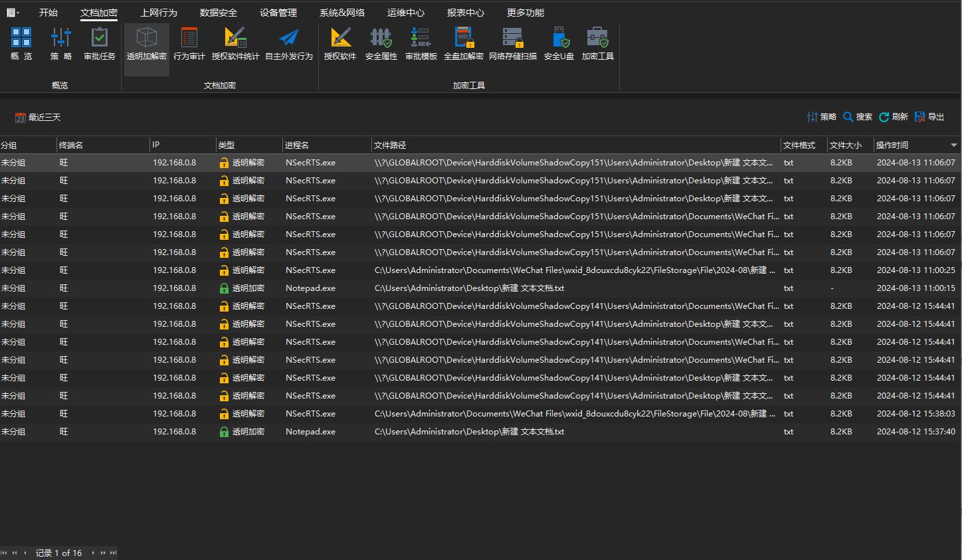Sort by the 进程名 column header
Viewport: 962px width, 560px height.
[327, 145]
